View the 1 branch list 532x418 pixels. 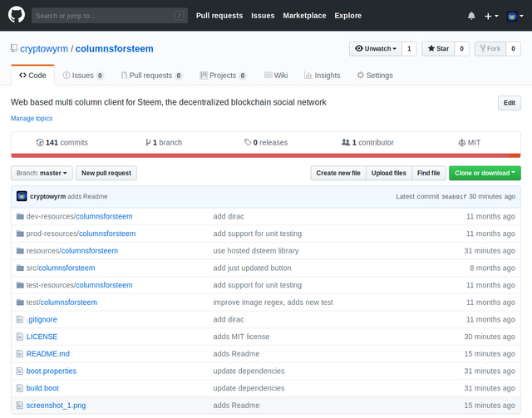[164, 142]
